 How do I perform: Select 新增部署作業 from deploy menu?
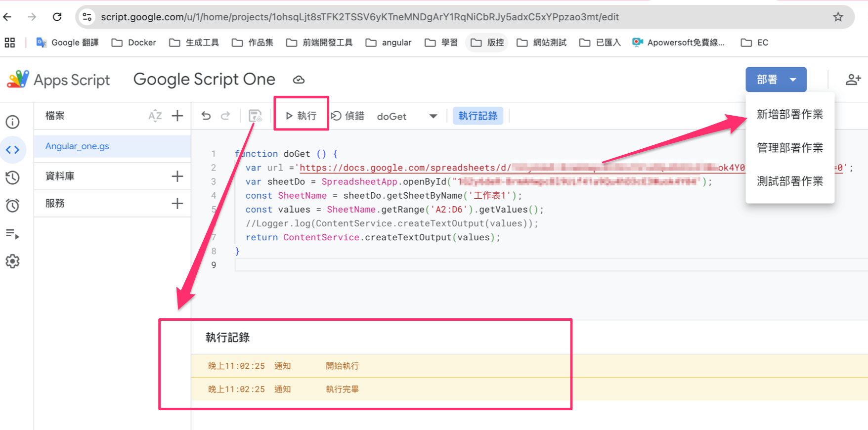tap(789, 115)
